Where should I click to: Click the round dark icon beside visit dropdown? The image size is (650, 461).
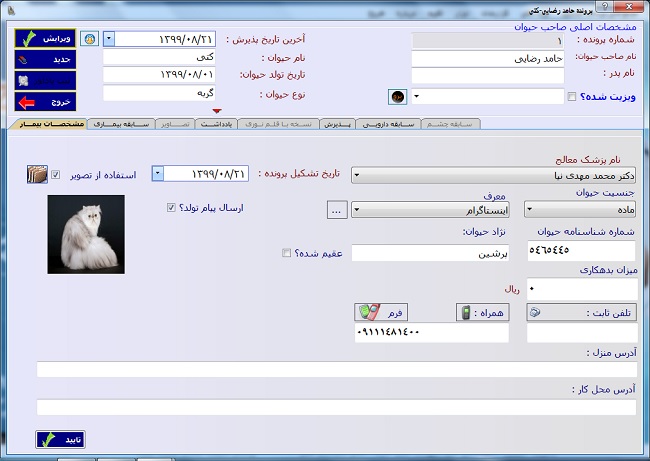397,97
